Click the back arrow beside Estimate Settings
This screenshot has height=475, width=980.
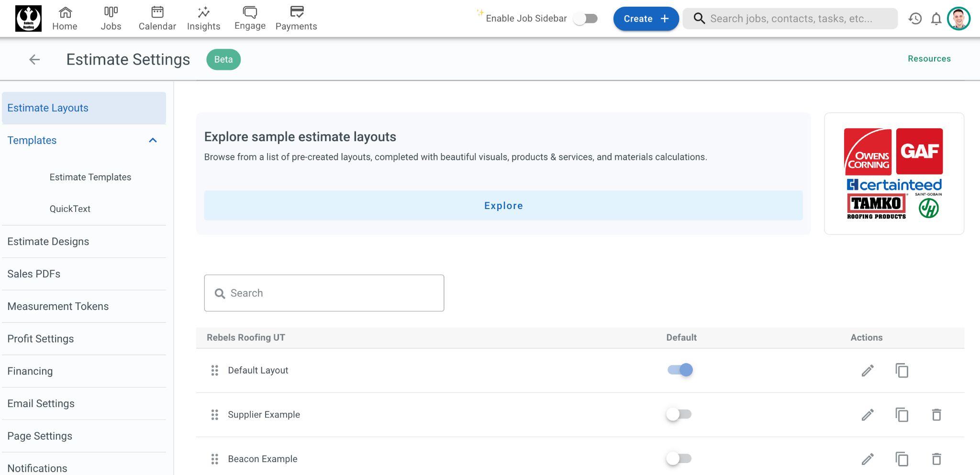(x=34, y=59)
